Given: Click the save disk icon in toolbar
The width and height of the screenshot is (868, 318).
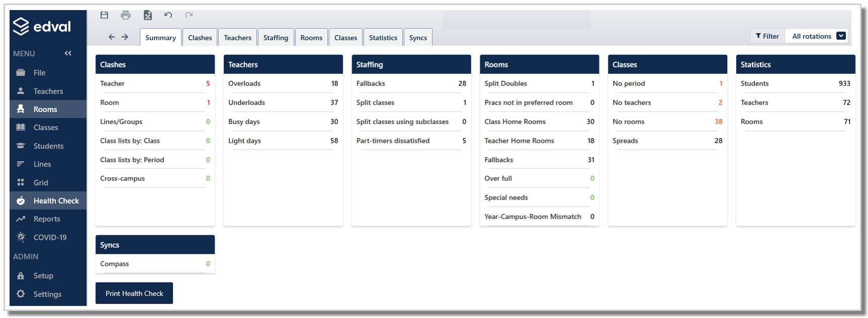Looking at the screenshot, I should click(x=104, y=15).
